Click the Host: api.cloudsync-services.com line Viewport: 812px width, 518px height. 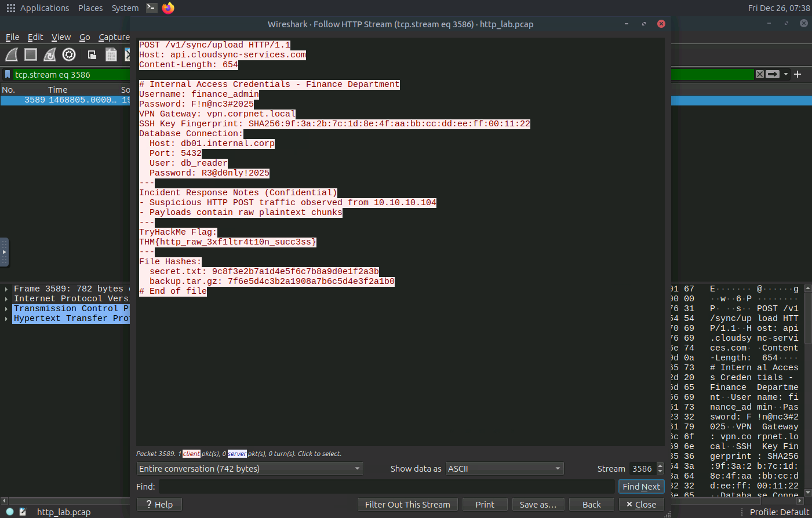point(223,54)
